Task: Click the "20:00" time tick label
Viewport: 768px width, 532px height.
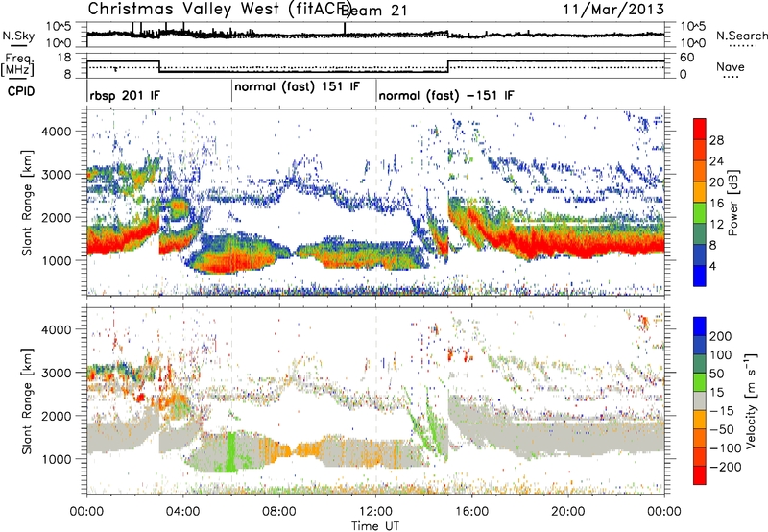Action: pyautogui.click(x=567, y=512)
